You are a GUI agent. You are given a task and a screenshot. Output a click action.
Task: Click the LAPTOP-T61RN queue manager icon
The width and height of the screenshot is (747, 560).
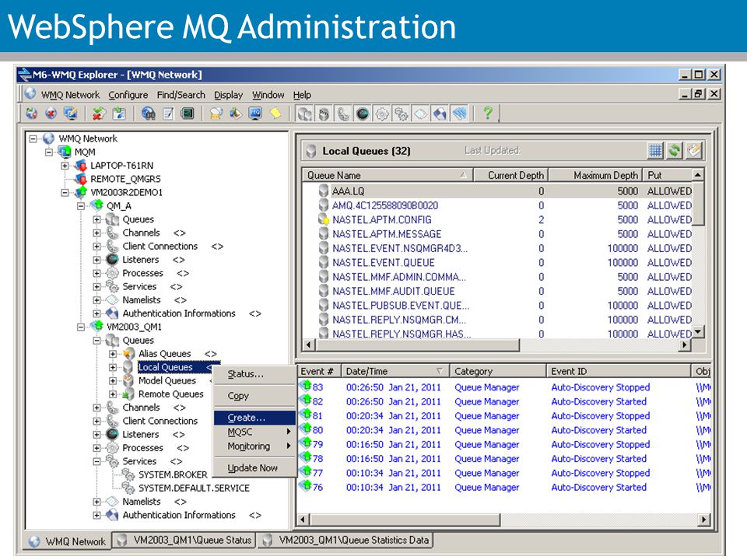[80, 166]
